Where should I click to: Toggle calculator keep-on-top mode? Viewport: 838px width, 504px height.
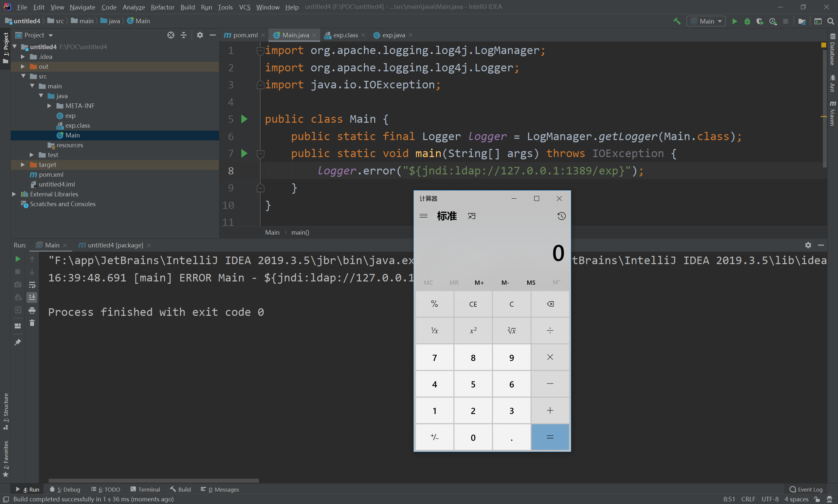pyautogui.click(x=471, y=216)
